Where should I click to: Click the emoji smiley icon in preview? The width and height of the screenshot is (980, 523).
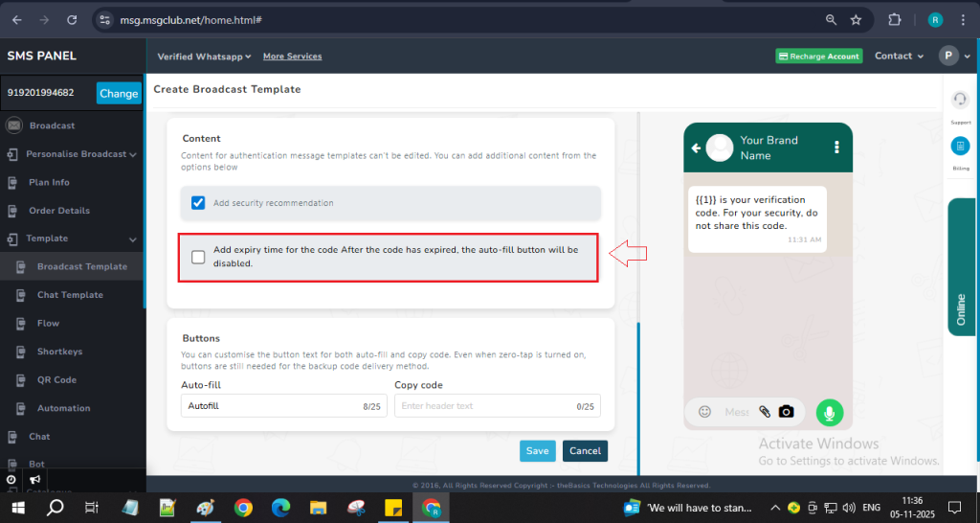click(x=705, y=412)
